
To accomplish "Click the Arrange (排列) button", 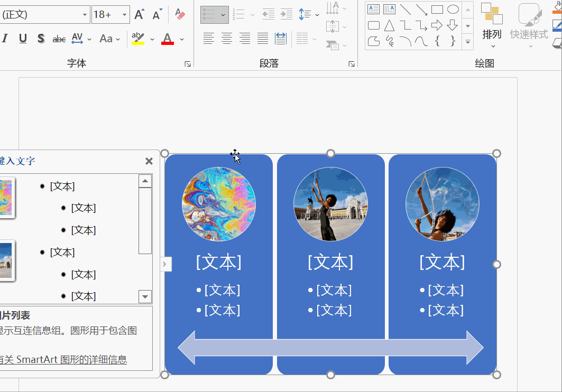I will (492, 26).
